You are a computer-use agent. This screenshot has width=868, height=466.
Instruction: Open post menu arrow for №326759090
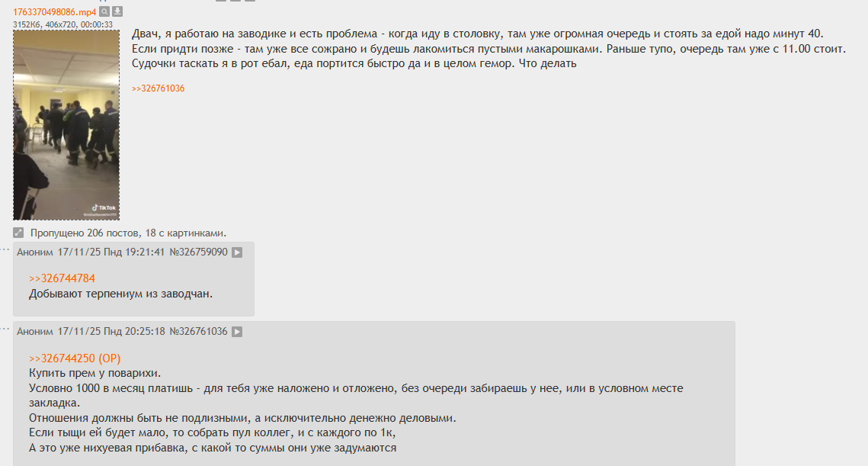[237, 252]
